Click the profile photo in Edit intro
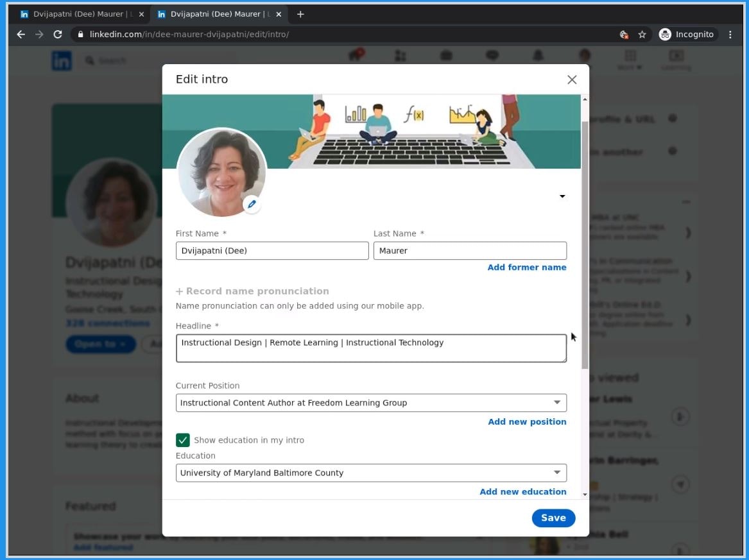The height and width of the screenshot is (560, 749). (x=221, y=172)
